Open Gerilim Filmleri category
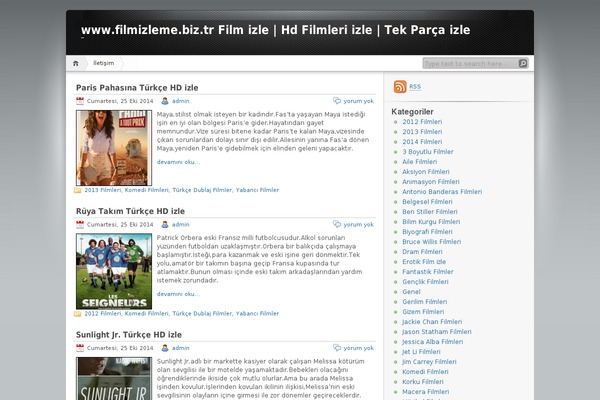Screen dimensions: 600x400 (425, 302)
